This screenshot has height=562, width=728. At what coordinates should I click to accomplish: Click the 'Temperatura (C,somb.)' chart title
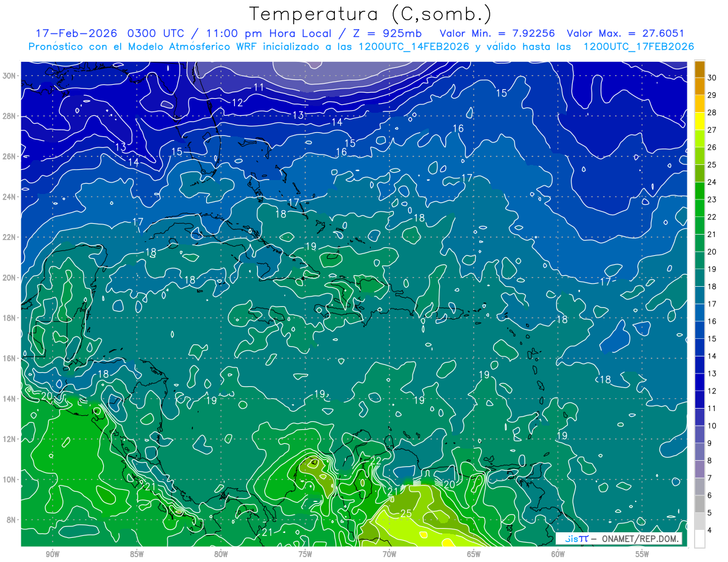tap(370, 13)
